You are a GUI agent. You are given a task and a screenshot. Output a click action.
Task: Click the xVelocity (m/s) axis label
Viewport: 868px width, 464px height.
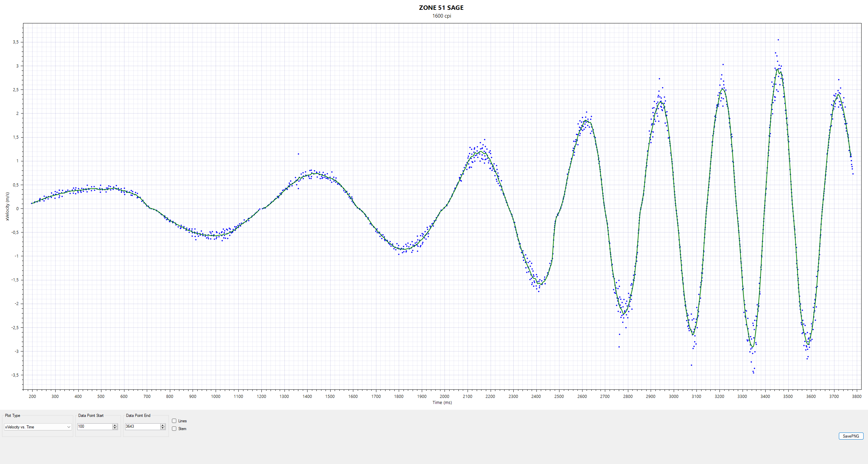point(7,206)
